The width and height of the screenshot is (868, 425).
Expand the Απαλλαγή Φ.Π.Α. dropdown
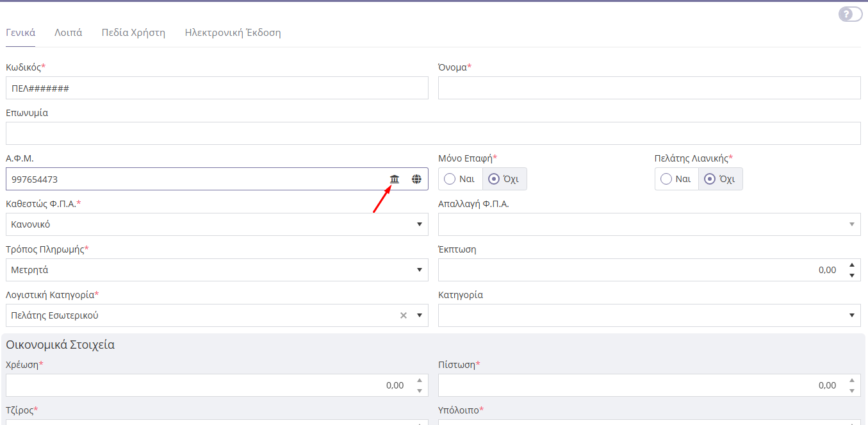[851, 224]
